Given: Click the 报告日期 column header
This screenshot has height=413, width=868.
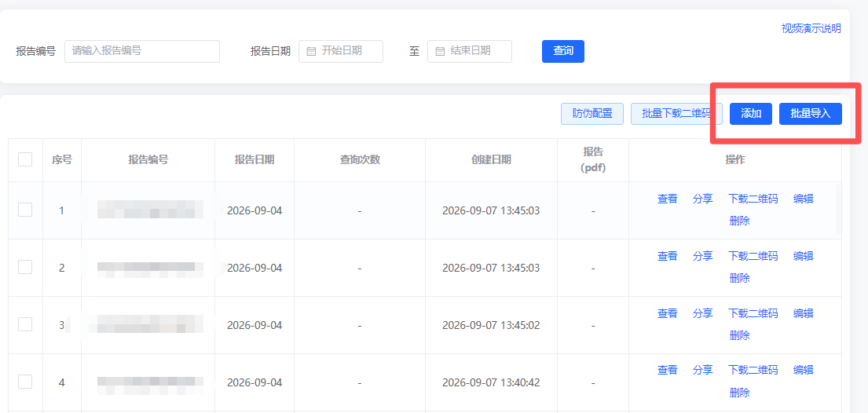Looking at the screenshot, I should 254,160.
